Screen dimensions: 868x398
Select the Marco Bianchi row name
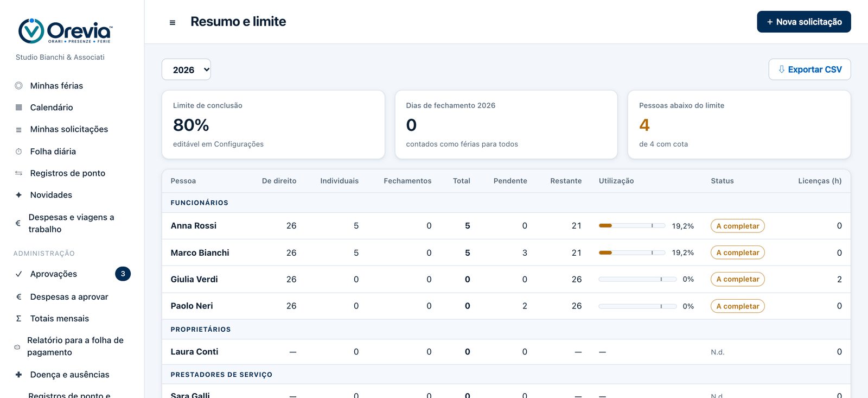coord(200,252)
